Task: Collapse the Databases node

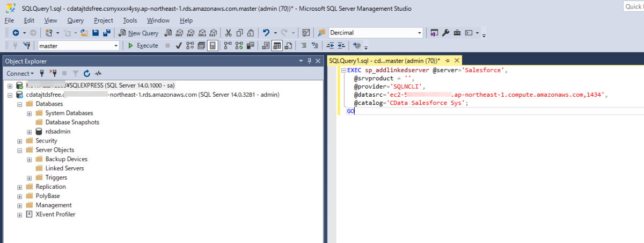Action: tap(19, 104)
